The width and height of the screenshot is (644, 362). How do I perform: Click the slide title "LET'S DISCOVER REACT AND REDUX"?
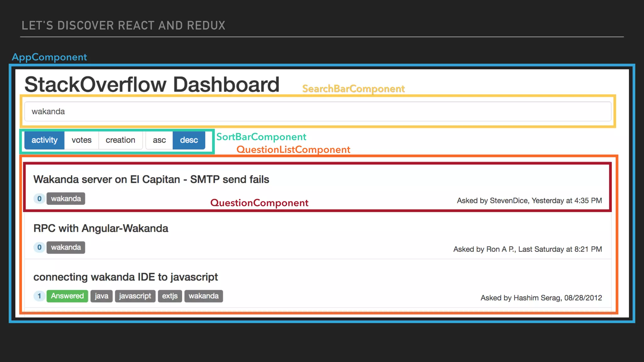(x=123, y=25)
